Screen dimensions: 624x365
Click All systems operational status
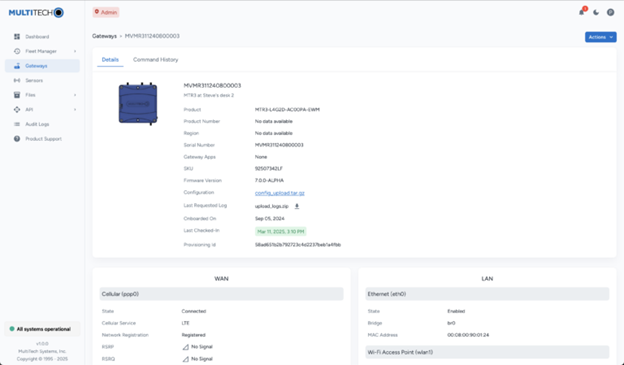pos(43,329)
